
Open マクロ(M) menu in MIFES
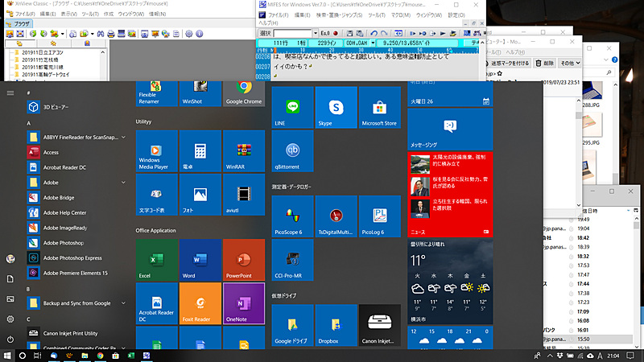coord(400,15)
